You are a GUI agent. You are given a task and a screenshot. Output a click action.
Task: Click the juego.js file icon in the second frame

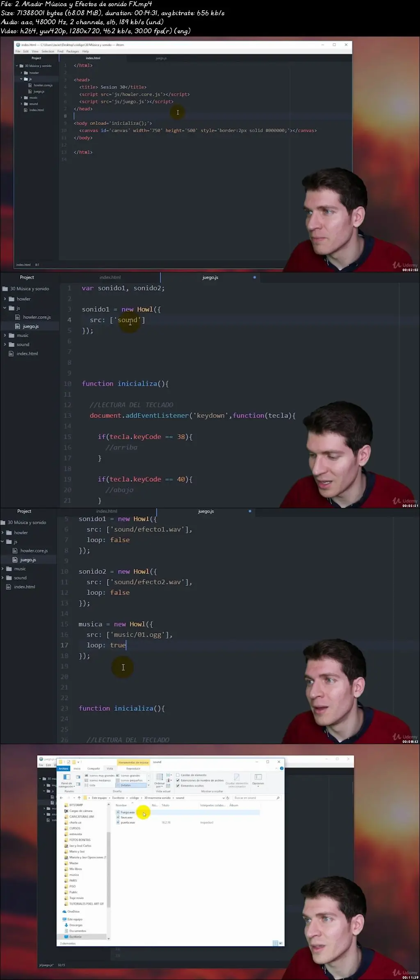18,327
